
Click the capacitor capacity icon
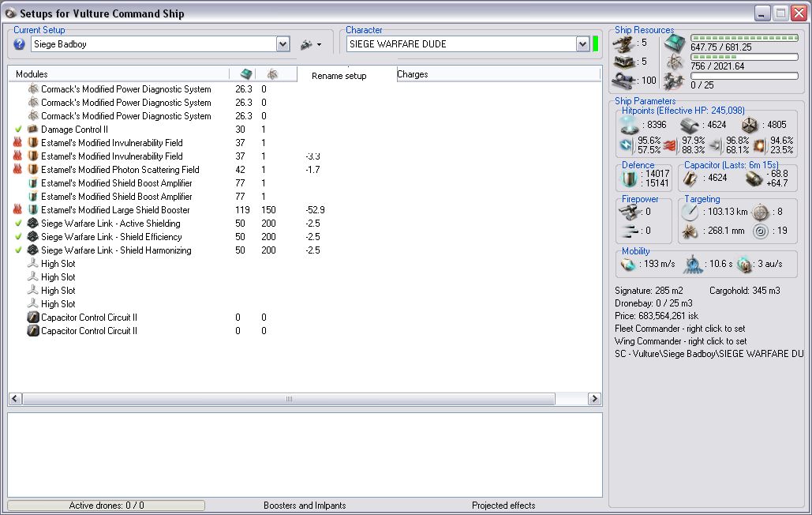coord(690,179)
